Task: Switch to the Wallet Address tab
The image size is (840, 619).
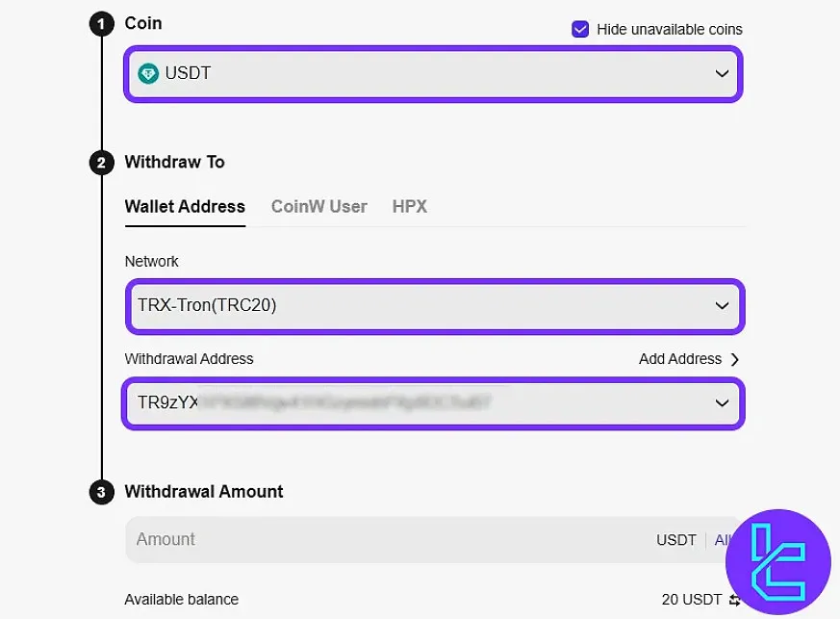Action: [x=185, y=206]
